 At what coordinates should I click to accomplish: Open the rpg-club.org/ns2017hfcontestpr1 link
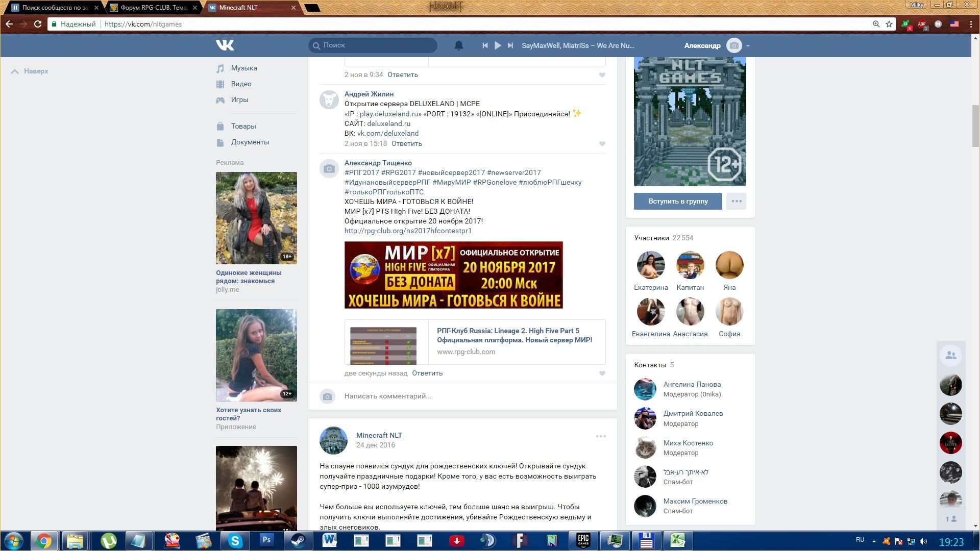(x=408, y=231)
